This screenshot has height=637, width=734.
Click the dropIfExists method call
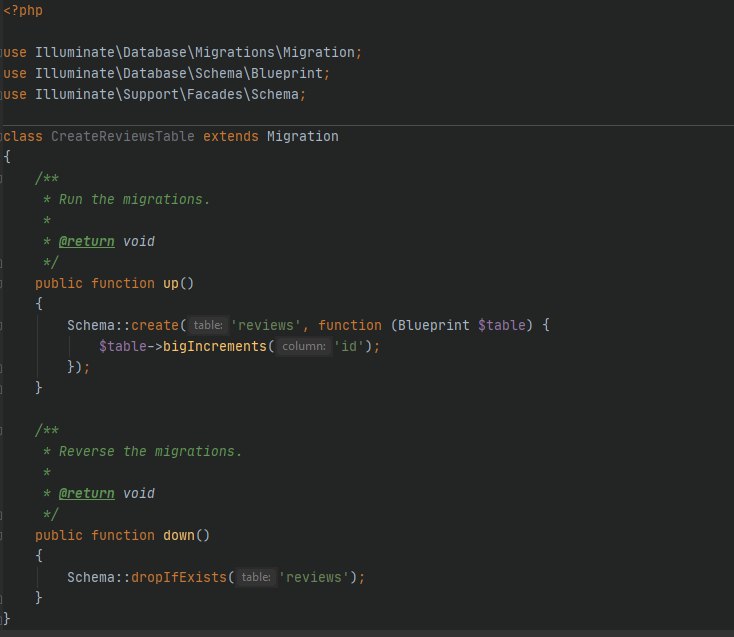click(x=179, y=577)
